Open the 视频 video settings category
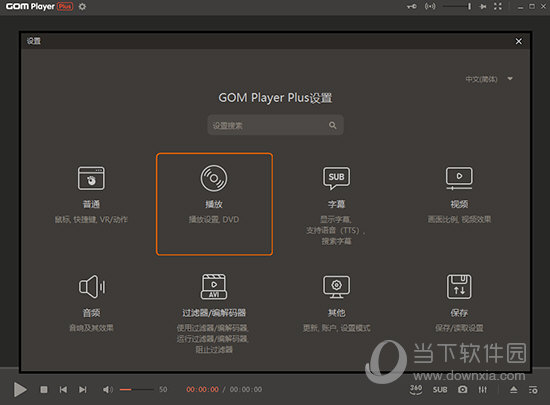 459,195
